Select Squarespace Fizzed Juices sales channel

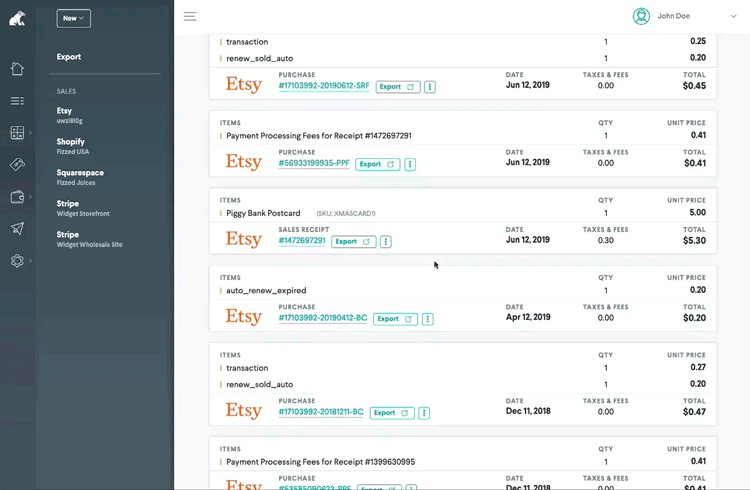coord(80,177)
